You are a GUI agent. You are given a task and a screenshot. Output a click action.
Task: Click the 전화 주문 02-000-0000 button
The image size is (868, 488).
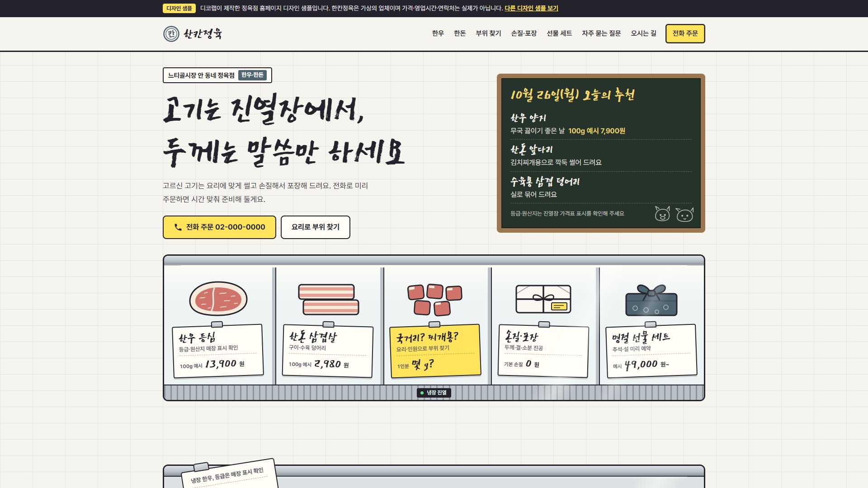pyautogui.click(x=219, y=227)
